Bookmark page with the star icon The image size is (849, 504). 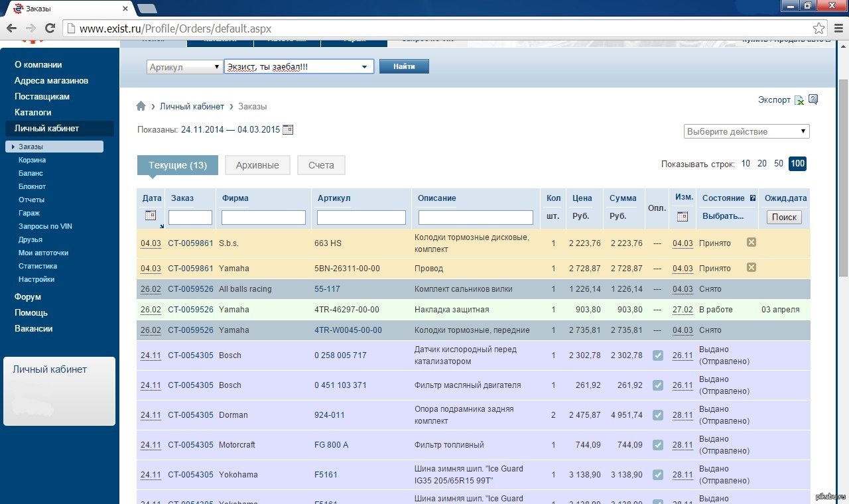click(819, 29)
